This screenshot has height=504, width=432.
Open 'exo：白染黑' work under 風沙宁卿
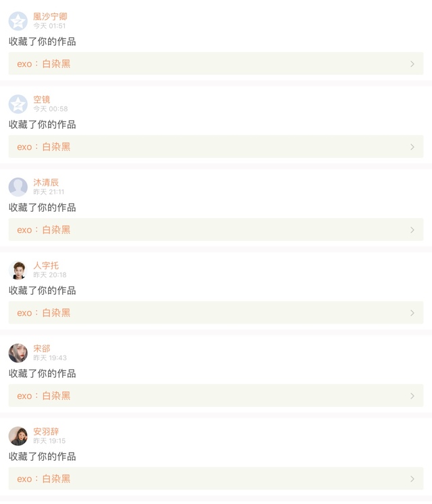44,64
